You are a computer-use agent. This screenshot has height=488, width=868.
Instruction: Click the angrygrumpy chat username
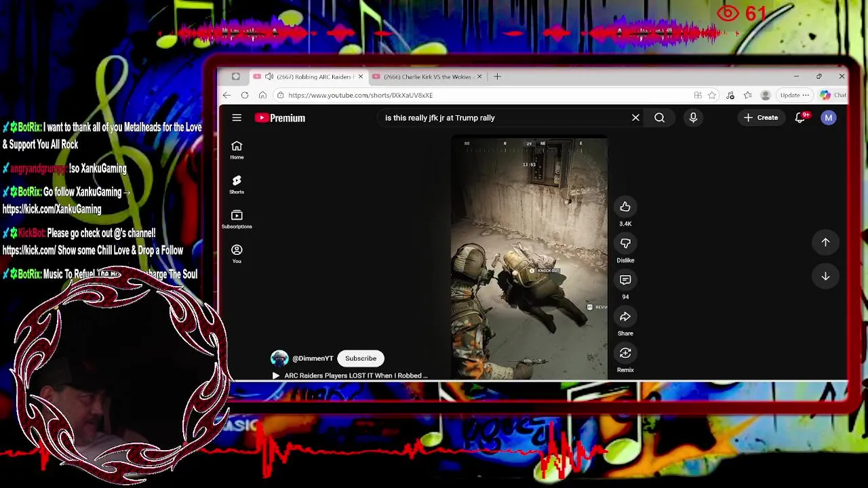[38, 169]
